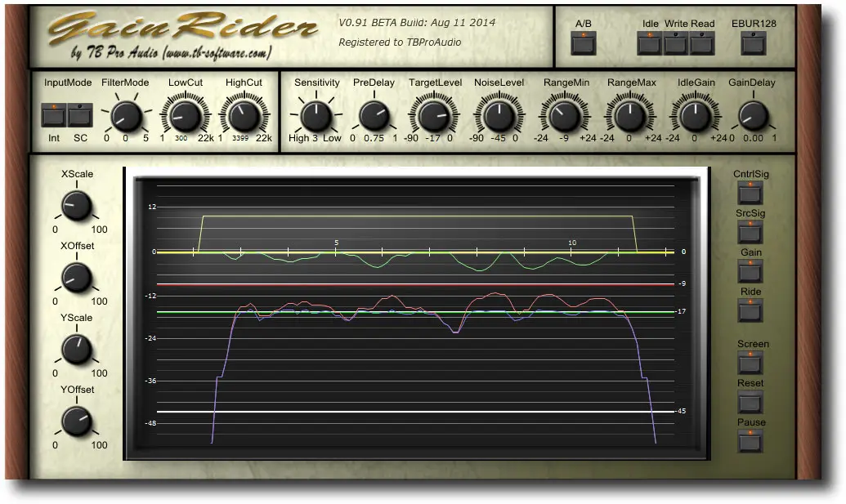Screen dimensions: 846x504
Task: Click the Reset button
Action: click(x=750, y=402)
